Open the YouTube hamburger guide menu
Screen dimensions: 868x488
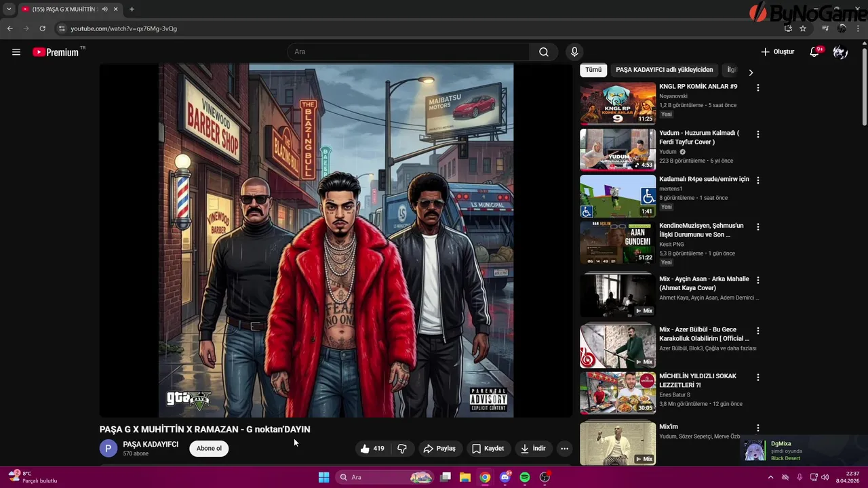[x=16, y=52]
